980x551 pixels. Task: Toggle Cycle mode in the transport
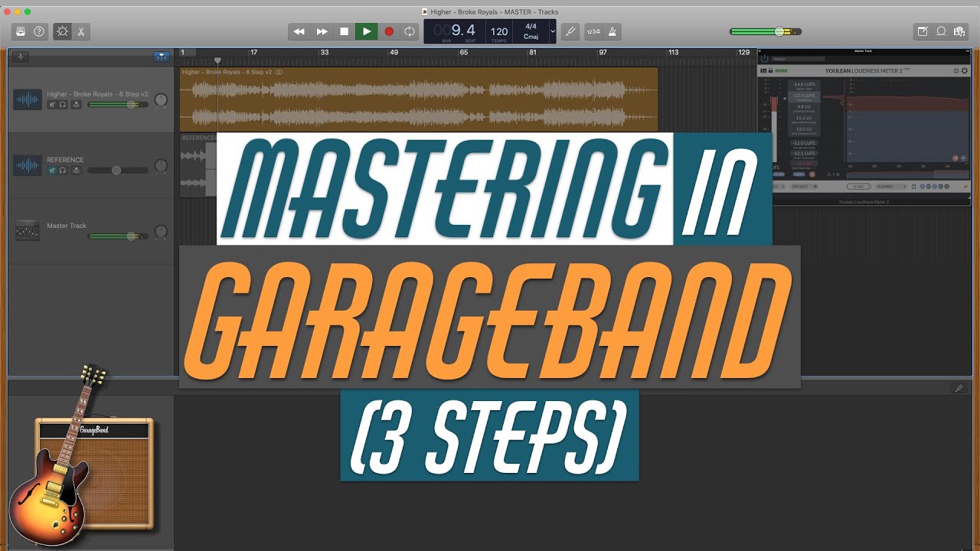(410, 31)
